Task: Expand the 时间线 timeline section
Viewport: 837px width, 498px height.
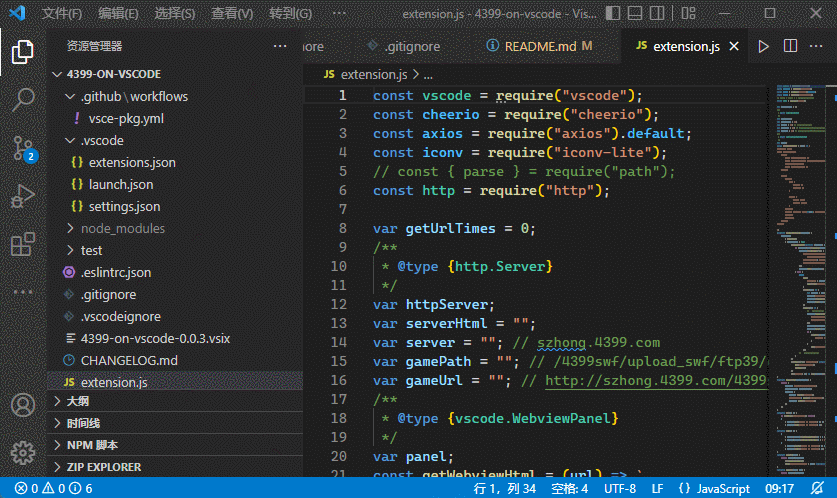Action: tap(175, 423)
